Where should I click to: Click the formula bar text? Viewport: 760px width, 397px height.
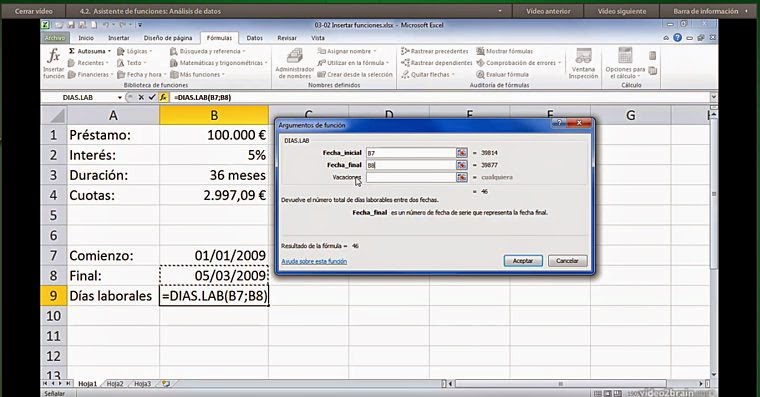click(203, 97)
